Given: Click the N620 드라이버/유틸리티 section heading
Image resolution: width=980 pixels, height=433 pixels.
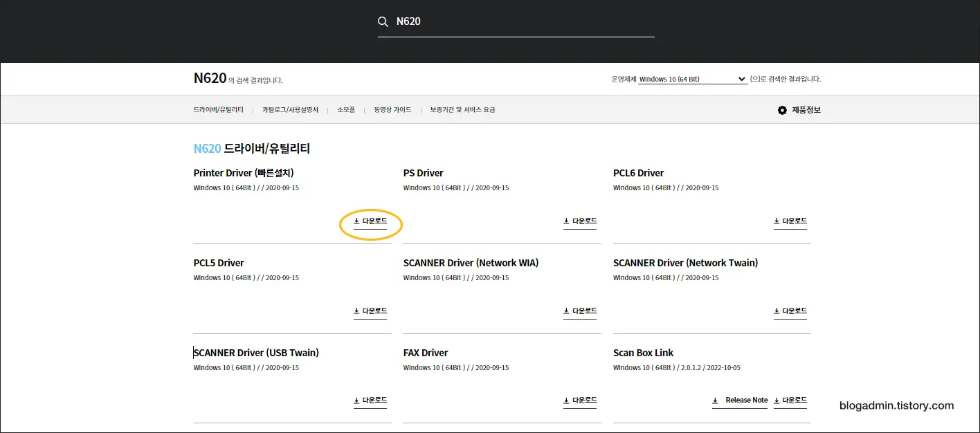Looking at the screenshot, I should [x=252, y=149].
